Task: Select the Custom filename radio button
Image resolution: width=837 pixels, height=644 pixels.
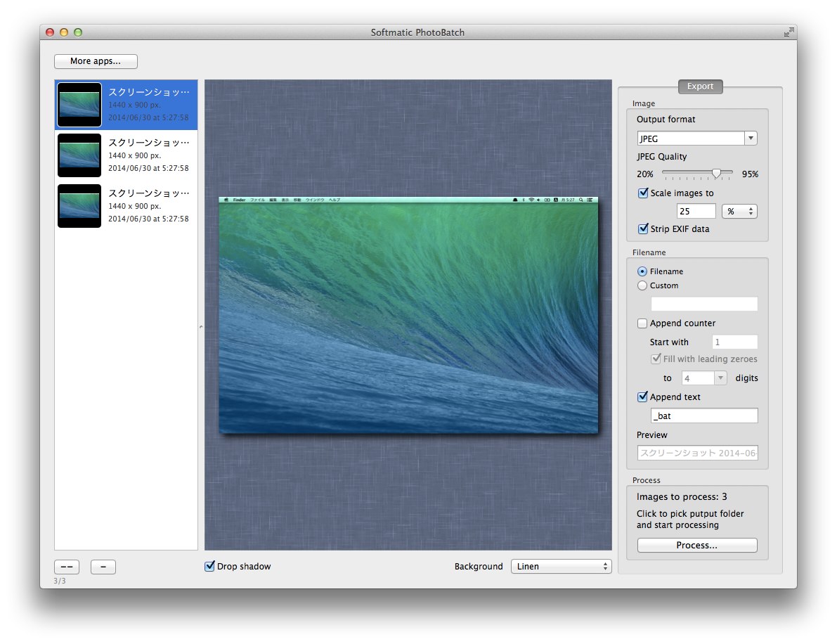Action: (642, 285)
